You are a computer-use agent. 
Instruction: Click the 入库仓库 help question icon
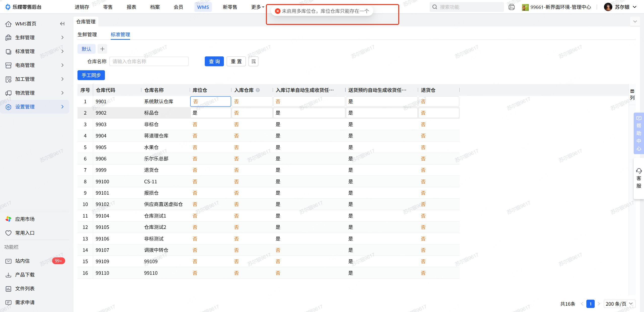tap(258, 90)
